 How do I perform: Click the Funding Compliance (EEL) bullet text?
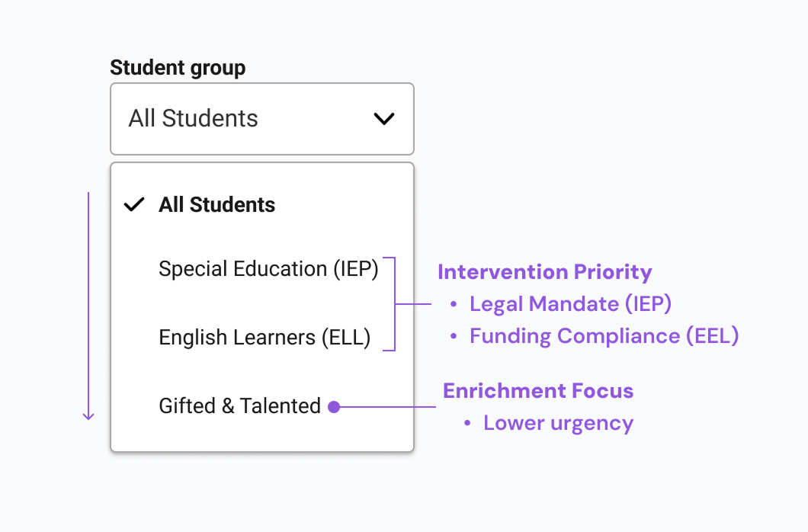(604, 336)
